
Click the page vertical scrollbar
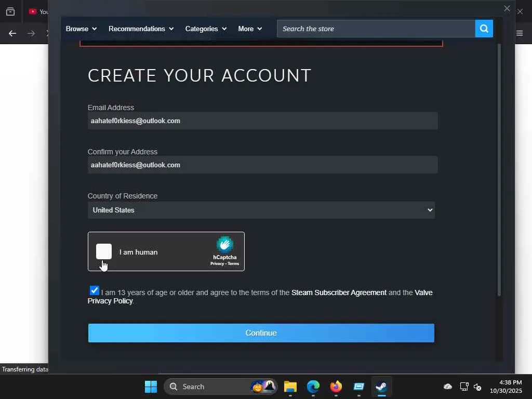(x=499, y=170)
